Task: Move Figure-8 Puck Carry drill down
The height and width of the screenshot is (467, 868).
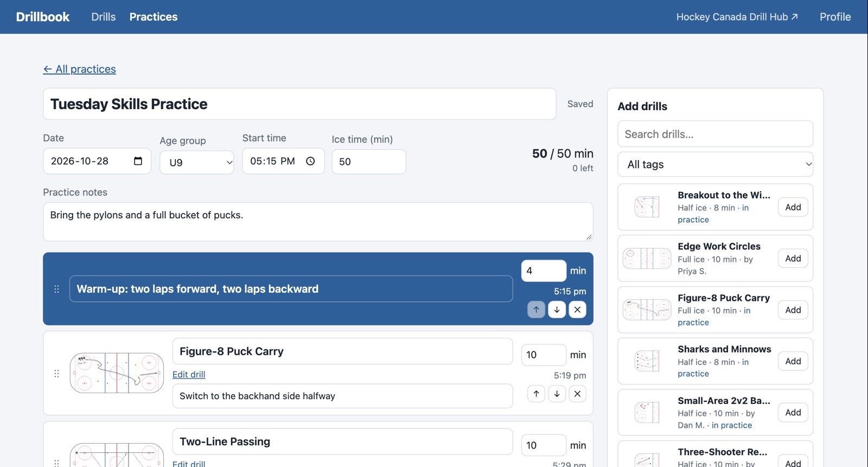Action: (x=557, y=394)
